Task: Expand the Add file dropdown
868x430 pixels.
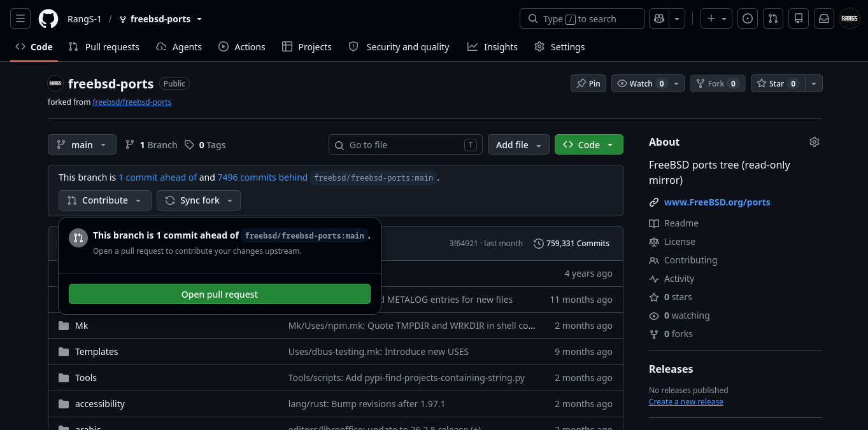Action: 519,145
